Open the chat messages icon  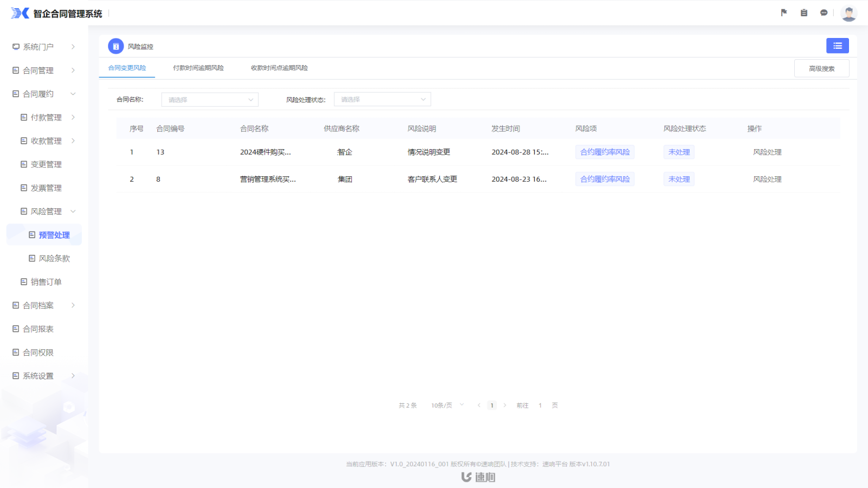pyautogui.click(x=824, y=12)
